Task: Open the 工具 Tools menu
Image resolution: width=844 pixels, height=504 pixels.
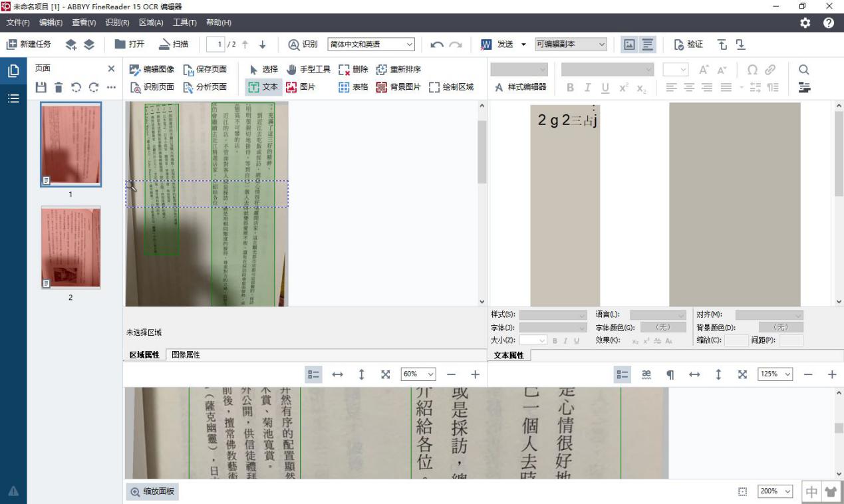Action: 185,23
